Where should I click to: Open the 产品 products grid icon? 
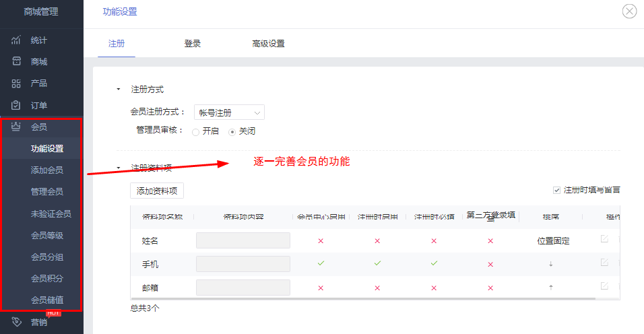point(16,83)
